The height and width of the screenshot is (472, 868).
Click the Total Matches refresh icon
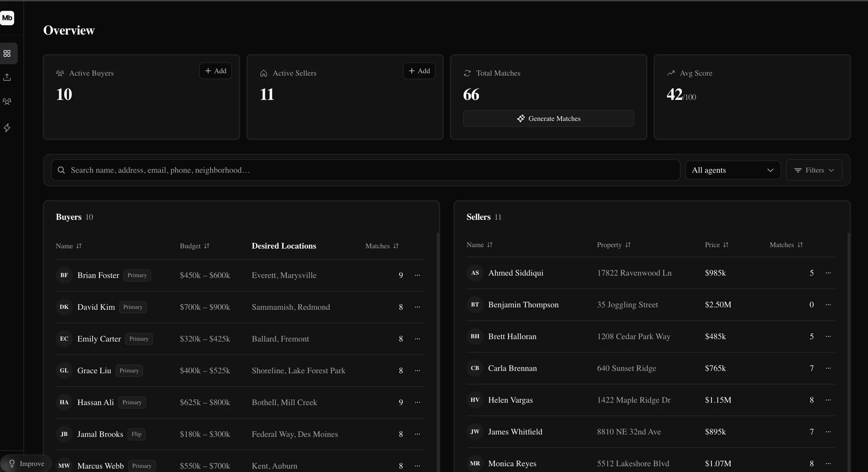(467, 73)
